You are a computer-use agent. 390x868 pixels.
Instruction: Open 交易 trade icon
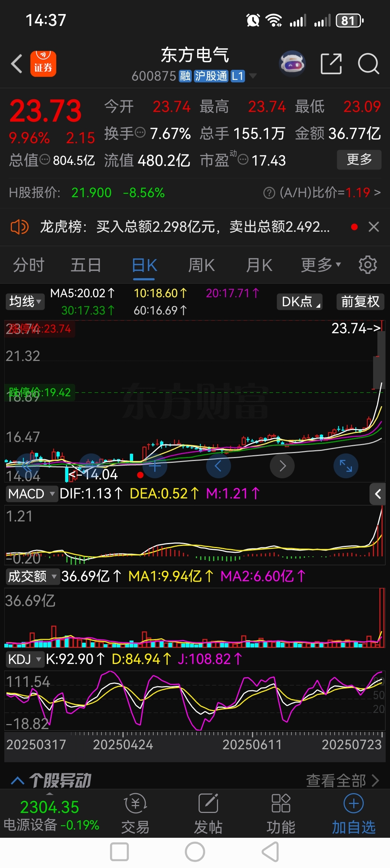pyautogui.click(x=135, y=814)
